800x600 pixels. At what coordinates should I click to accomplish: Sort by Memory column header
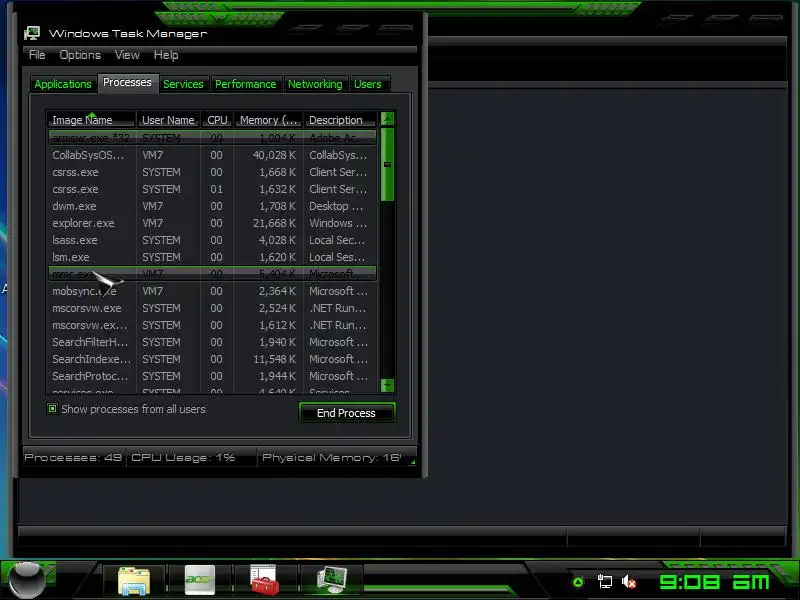click(268, 120)
